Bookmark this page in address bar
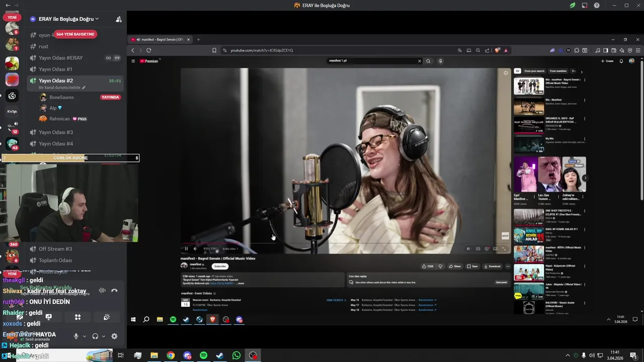 point(214,50)
